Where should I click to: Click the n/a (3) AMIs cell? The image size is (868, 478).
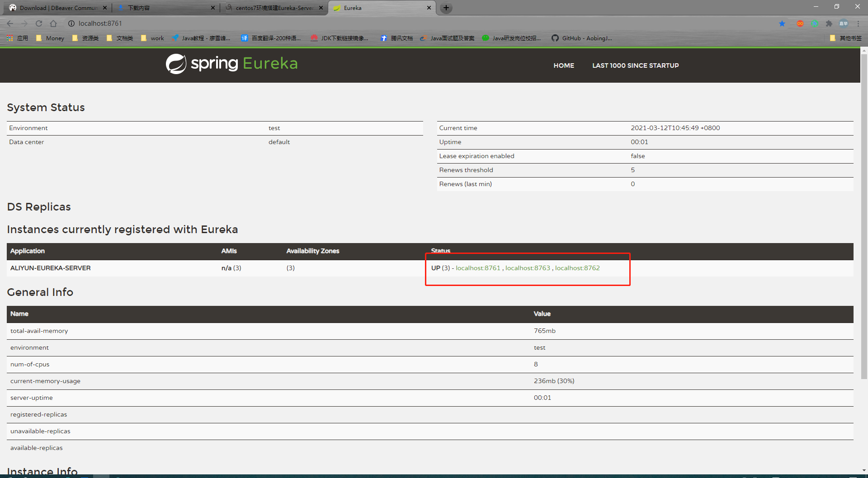pos(231,268)
